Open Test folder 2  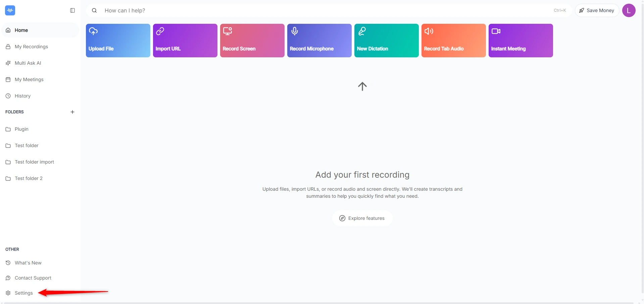point(29,178)
